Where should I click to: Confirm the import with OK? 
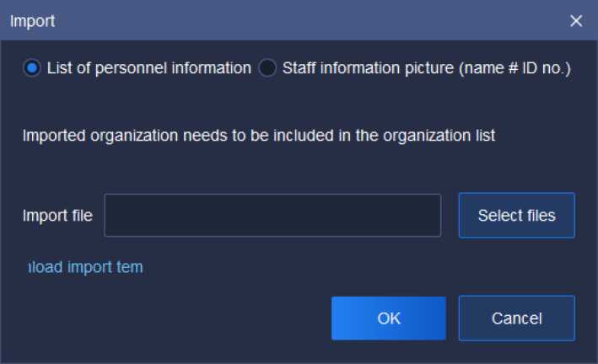coord(389,318)
